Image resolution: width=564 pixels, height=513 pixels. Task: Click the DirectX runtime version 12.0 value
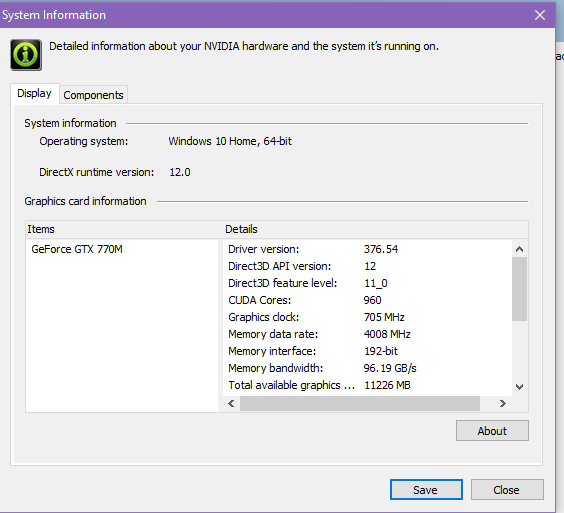tap(180, 172)
